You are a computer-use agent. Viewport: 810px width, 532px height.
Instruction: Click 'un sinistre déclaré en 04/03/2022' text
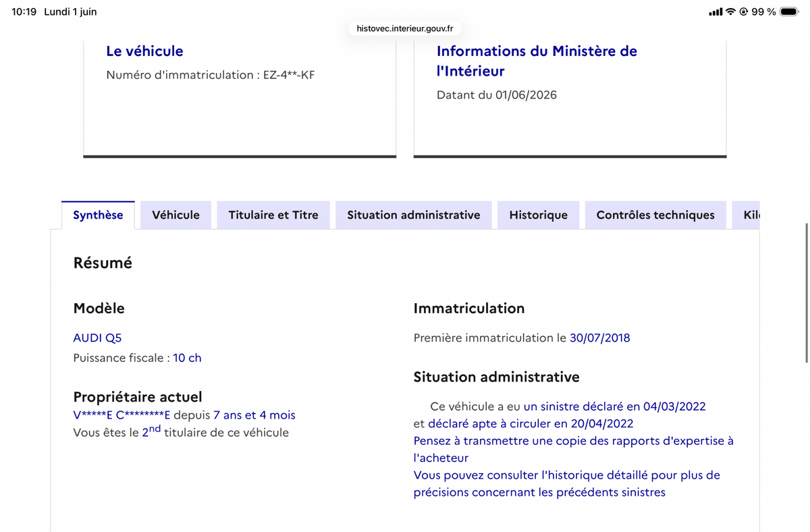614,406
